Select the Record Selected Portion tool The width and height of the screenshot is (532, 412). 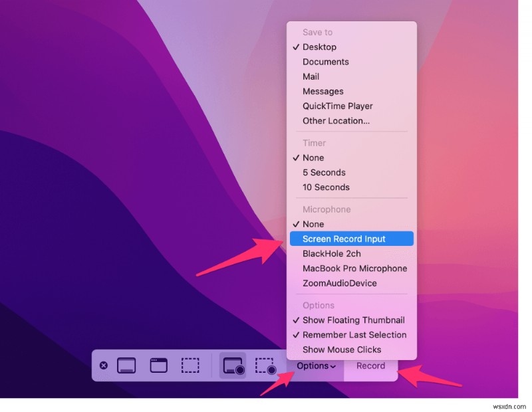pos(265,365)
